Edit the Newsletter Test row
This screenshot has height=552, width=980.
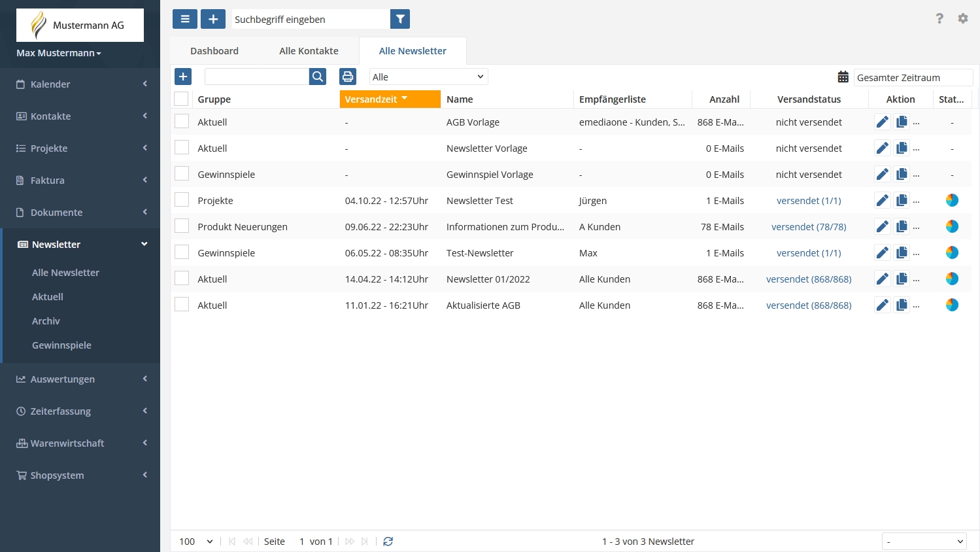pos(883,200)
